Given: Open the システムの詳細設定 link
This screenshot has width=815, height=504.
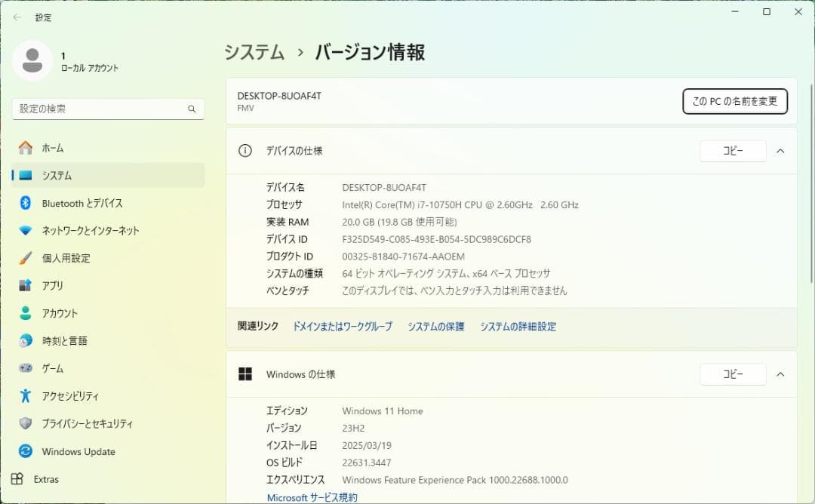Looking at the screenshot, I should (x=517, y=326).
